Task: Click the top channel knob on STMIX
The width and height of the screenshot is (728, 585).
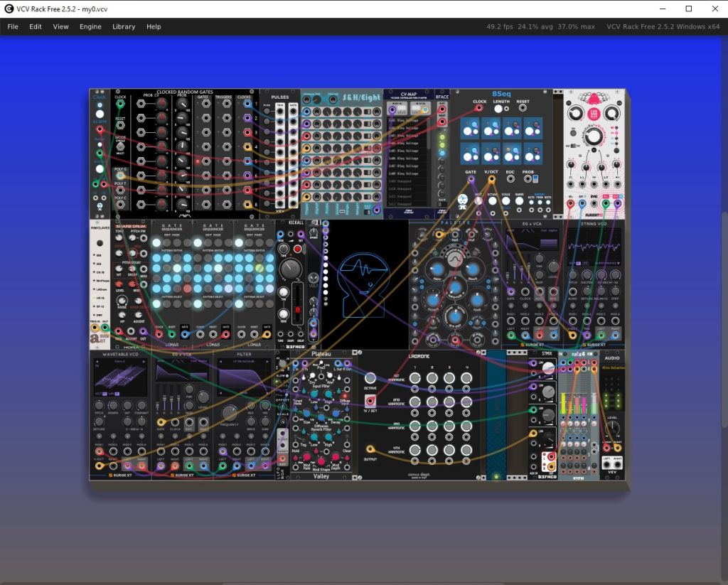Action: [x=548, y=368]
